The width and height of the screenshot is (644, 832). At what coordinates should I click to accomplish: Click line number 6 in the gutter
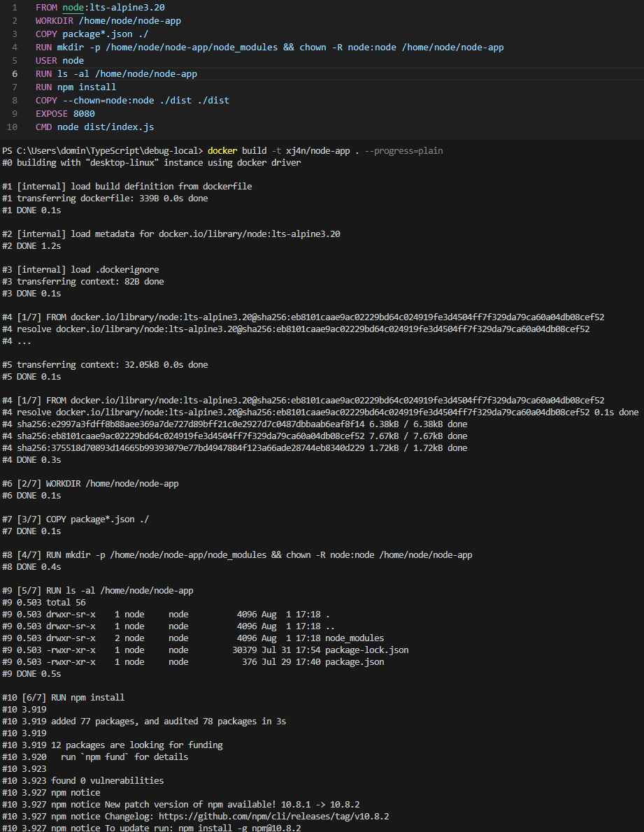click(x=15, y=74)
